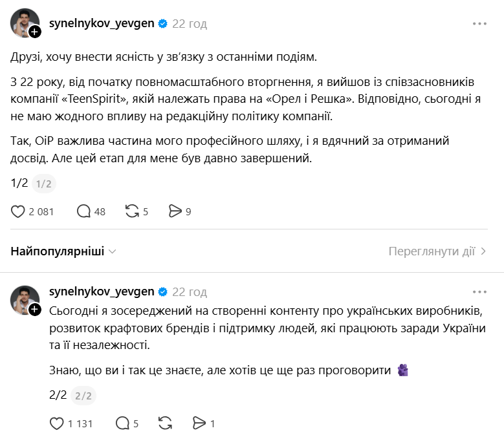The image size is (504, 435).
Task: Follow via plus badge on second avatar
Action: tap(35, 310)
